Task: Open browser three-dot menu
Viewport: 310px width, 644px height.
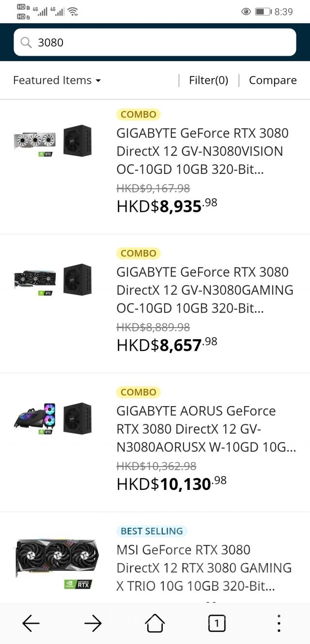Action: click(x=279, y=624)
